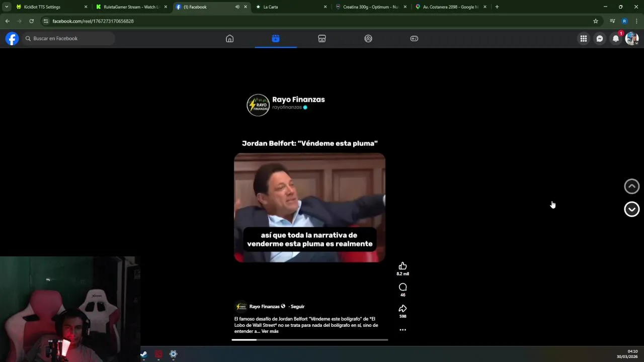Open the reel three-dot options menu
The width and height of the screenshot is (644, 362).
[x=403, y=330]
